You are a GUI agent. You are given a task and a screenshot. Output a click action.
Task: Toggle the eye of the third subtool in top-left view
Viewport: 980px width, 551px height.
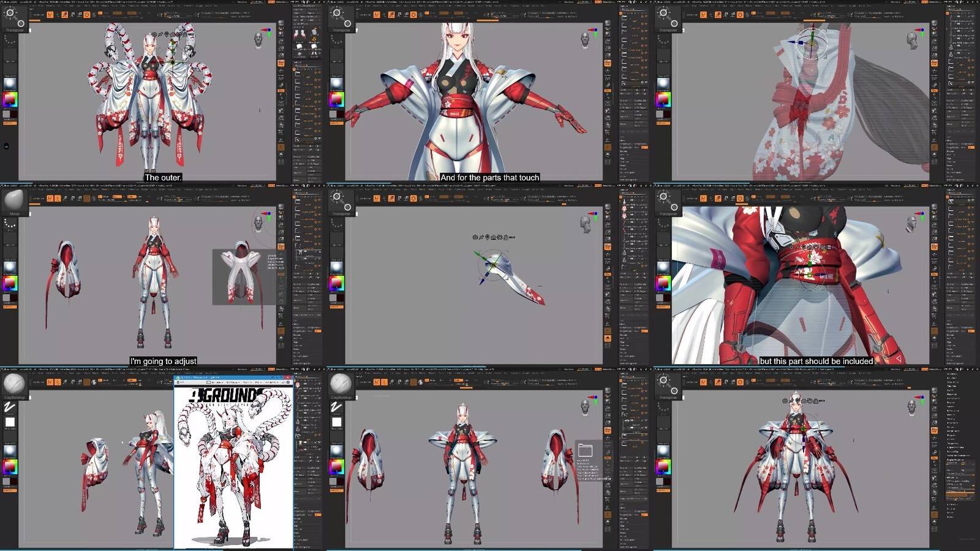tap(318, 88)
